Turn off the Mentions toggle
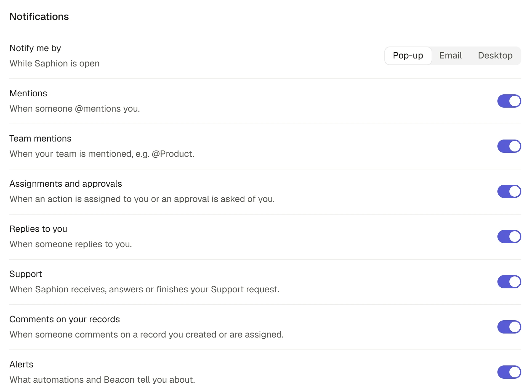 (x=509, y=101)
